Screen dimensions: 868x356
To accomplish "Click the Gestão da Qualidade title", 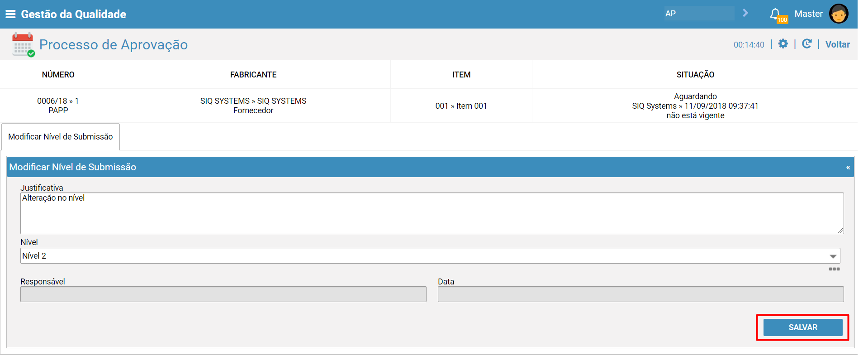I will pyautogui.click(x=74, y=14).
